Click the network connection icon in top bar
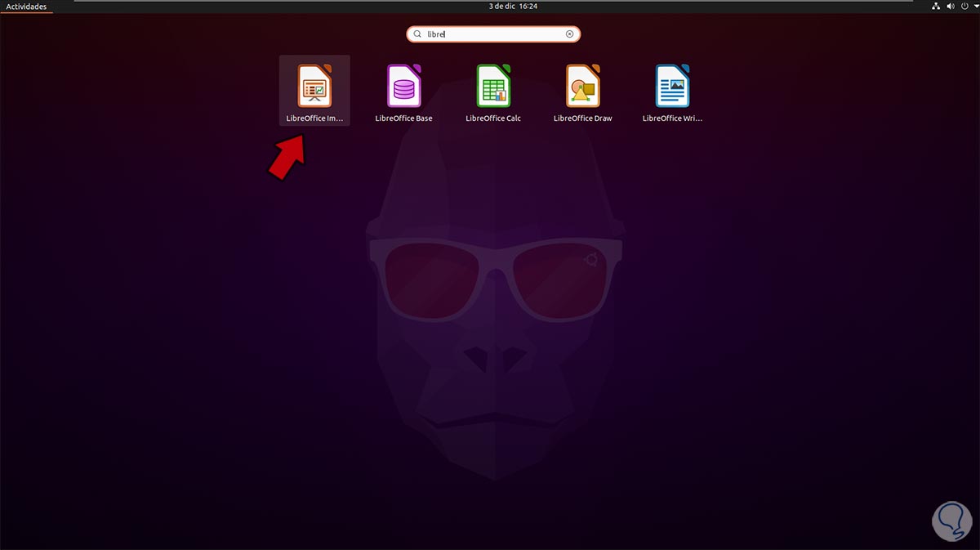Screen dimensions: 980x550 click(x=936, y=6)
